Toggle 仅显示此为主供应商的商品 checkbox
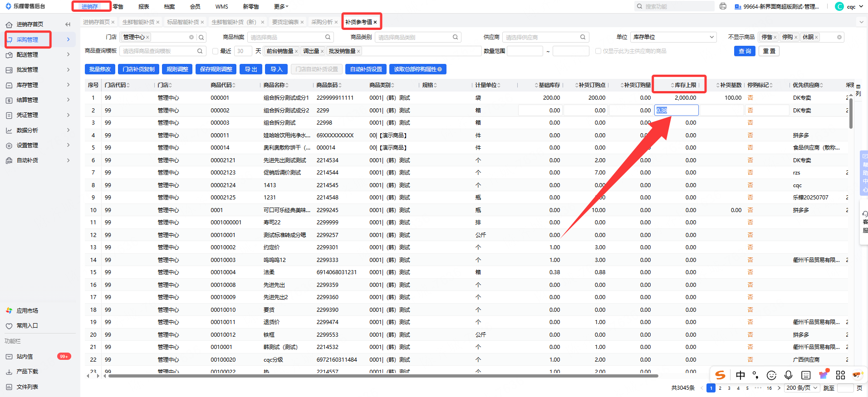 point(598,51)
